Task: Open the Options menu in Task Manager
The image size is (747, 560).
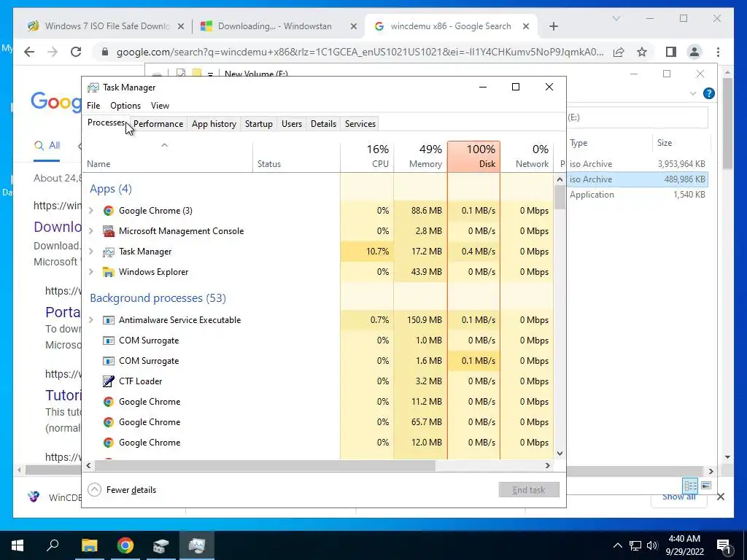Action: [125, 106]
